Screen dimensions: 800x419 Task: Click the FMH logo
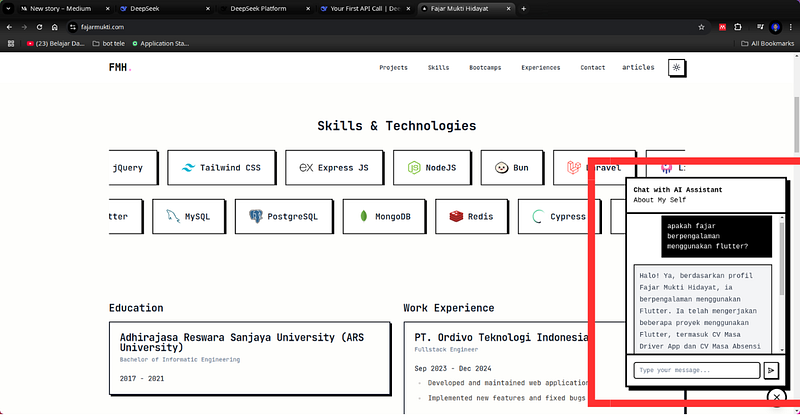point(120,67)
